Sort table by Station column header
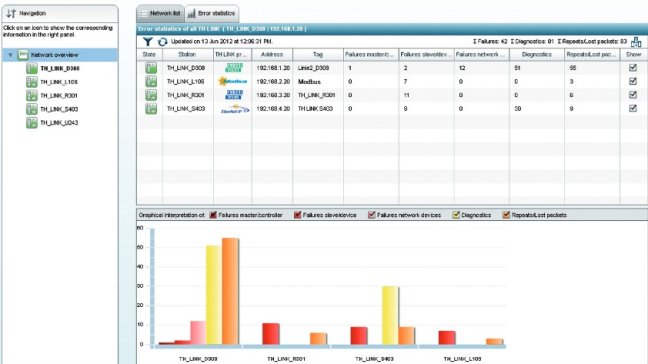The height and width of the screenshot is (364, 648). 188,55
